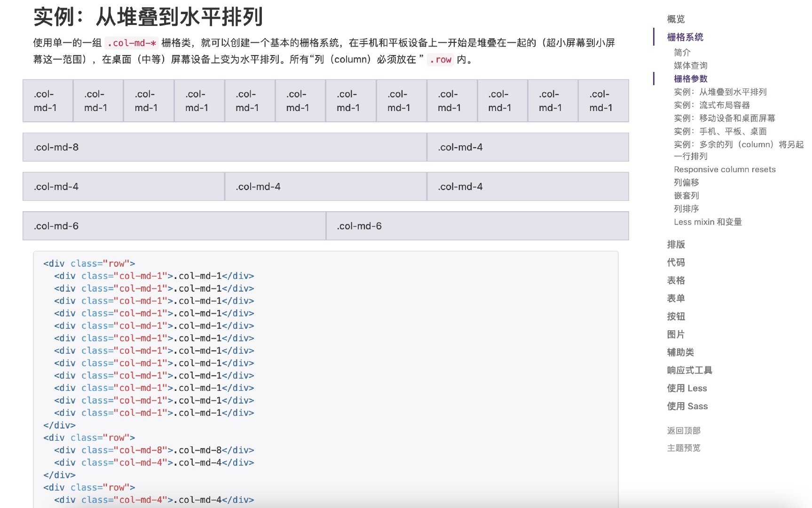Image resolution: width=812 pixels, height=508 pixels.
Task: Click first <div class="row"> code line
Action: pos(89,263)
